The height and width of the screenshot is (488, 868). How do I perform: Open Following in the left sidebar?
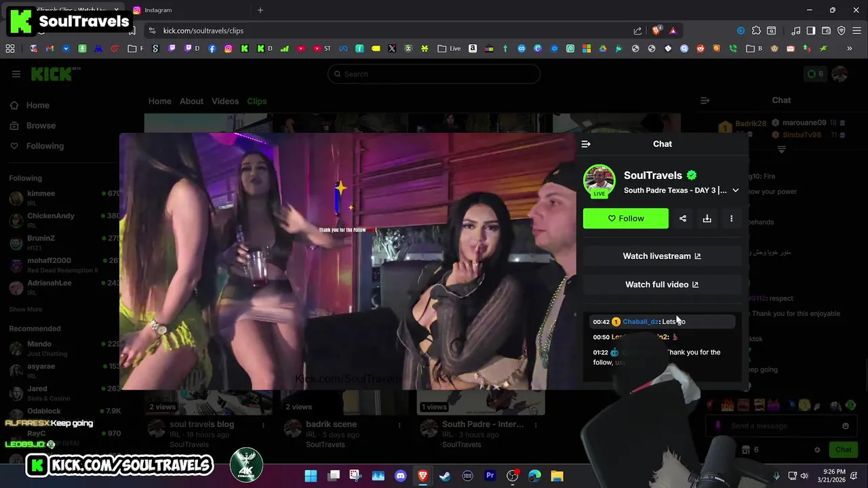[x=45, y=146]
